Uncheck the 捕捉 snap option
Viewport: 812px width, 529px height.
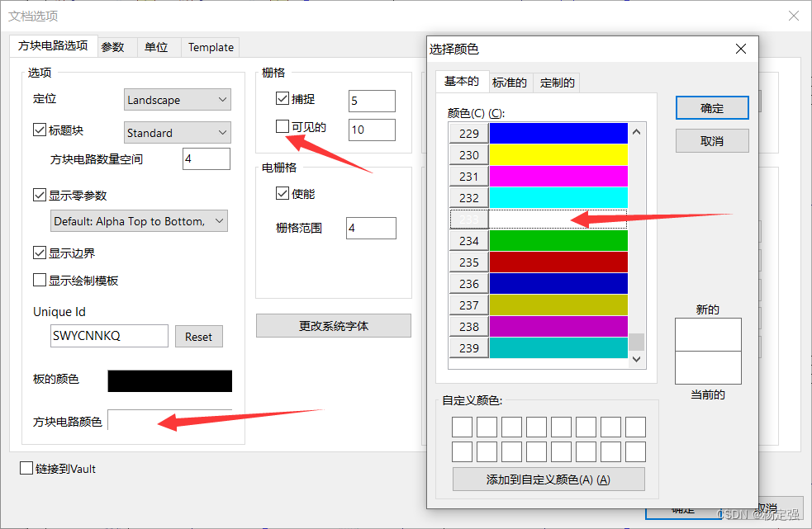[x=282, y=98]
